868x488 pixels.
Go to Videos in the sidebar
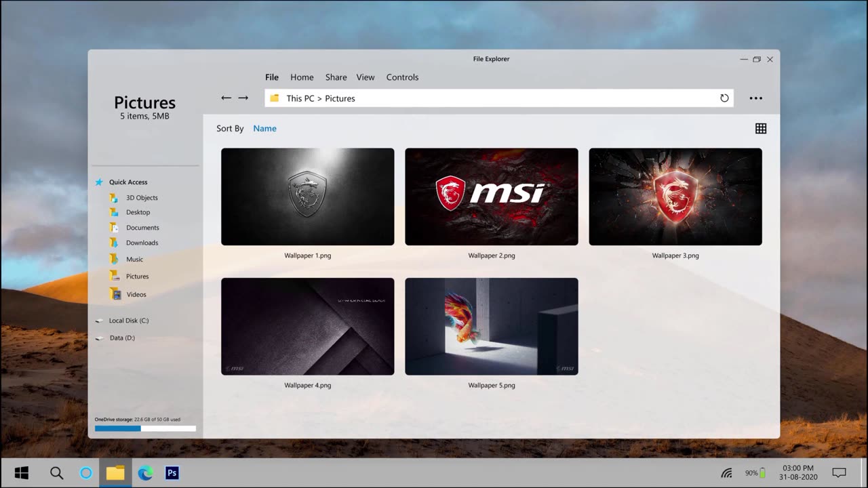click(x=136, y=295)
